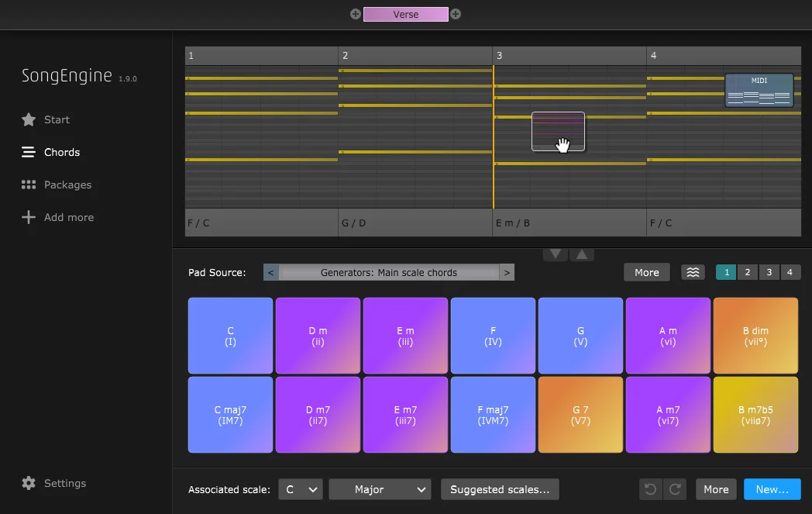Open the Start page in the sidebar
The height and width of the screenshot is (514, 812).
coord(57,119)
